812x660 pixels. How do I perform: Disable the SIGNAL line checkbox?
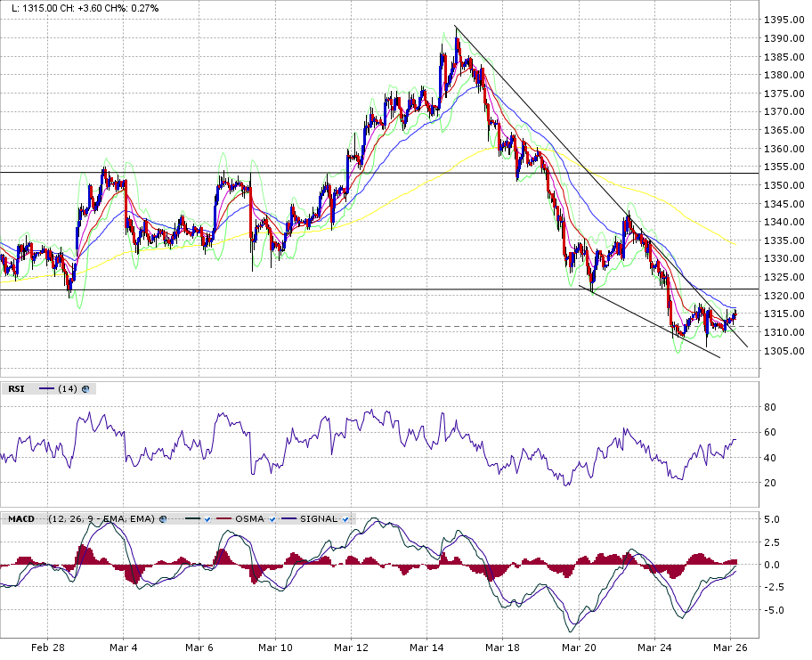345,518
